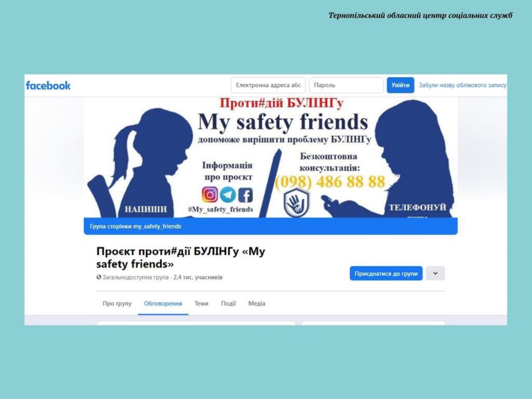Select the Події tab
The image size is (532, 399).
click(x=228, y=304)
